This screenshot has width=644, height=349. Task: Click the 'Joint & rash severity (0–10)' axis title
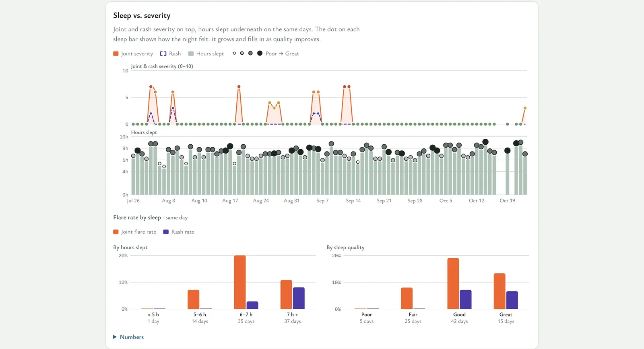click(x=162, y=66)
